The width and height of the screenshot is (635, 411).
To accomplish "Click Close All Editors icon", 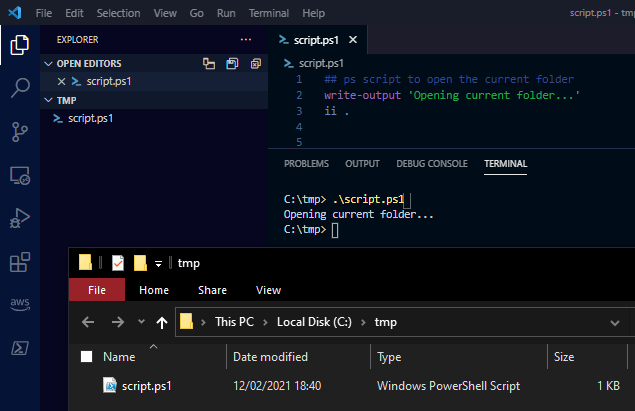I will [x=256, y=64].
